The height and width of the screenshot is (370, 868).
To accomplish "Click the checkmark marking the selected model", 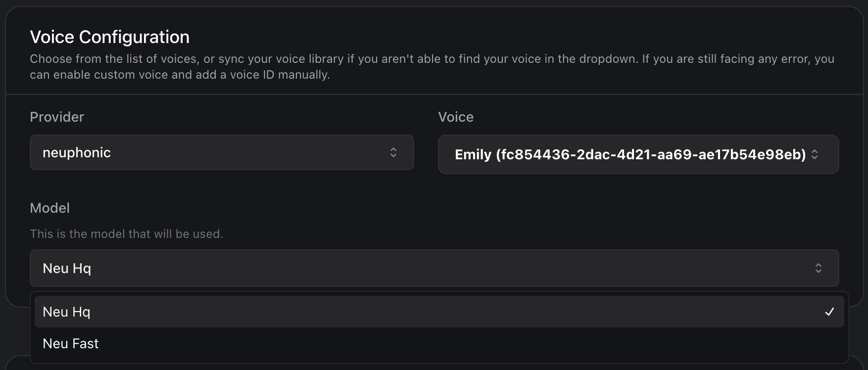I will click(x=829, y=312).
